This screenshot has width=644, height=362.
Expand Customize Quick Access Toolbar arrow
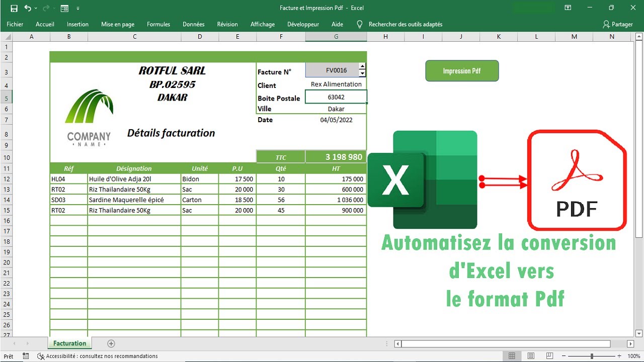[x=77, y=9]
